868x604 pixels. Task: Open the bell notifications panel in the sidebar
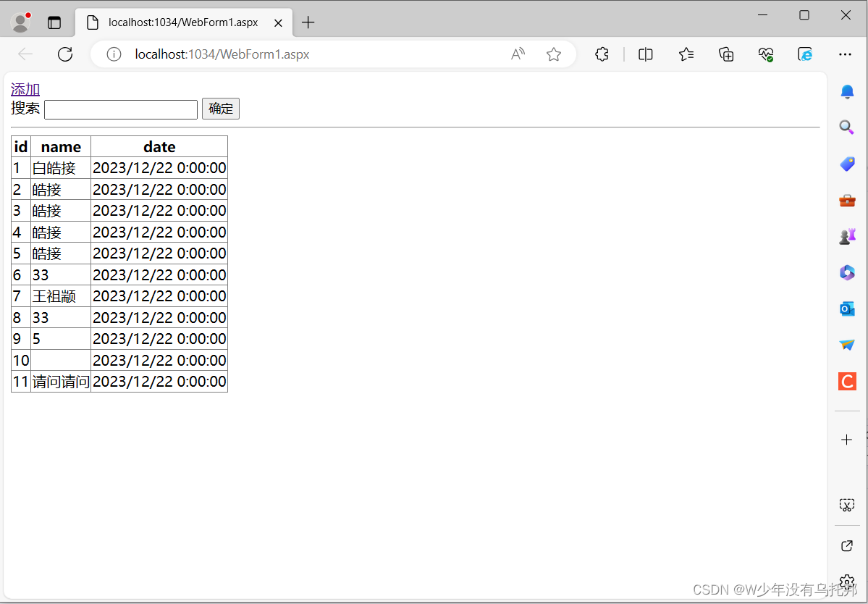point(847,91)
